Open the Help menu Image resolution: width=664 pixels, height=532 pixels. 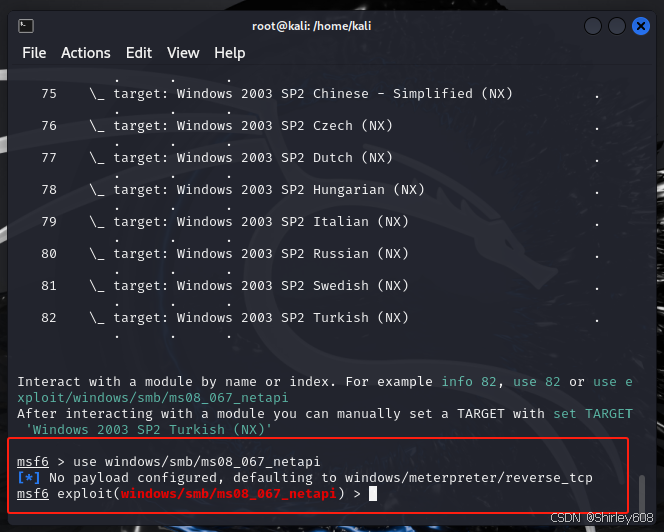pos(230,53)
